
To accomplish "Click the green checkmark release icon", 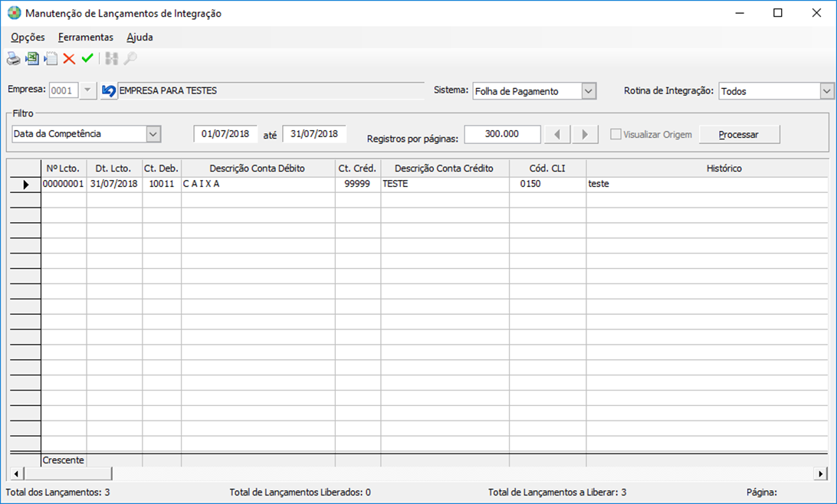I will (x=87, y=58).
